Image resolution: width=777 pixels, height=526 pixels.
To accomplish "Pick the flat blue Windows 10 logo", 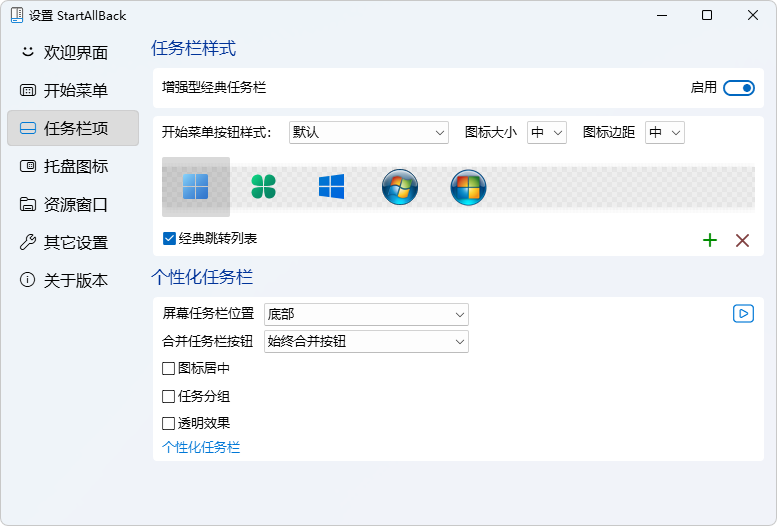I will pos(332,186).
